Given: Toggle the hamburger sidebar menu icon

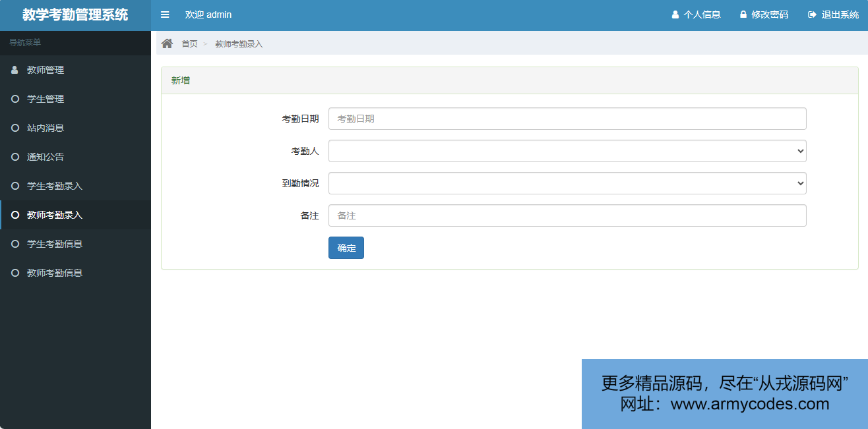Looking at the screenshot, I should [165, 14].
